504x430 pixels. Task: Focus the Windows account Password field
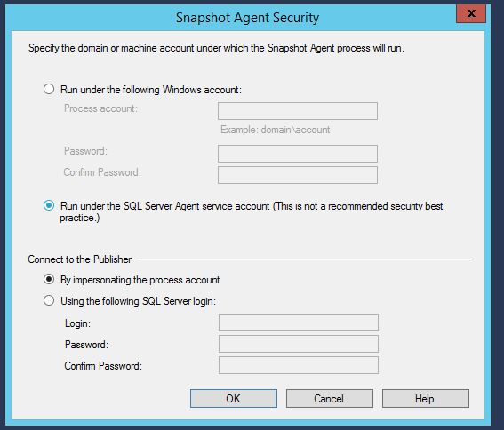pos(298,154)
